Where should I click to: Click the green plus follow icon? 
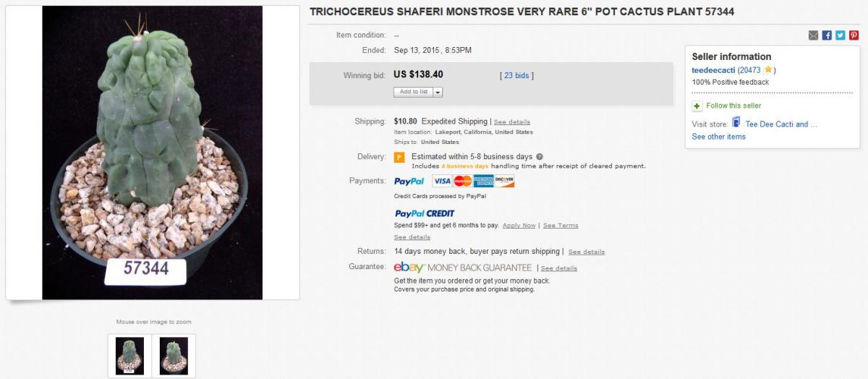point(697,106)
